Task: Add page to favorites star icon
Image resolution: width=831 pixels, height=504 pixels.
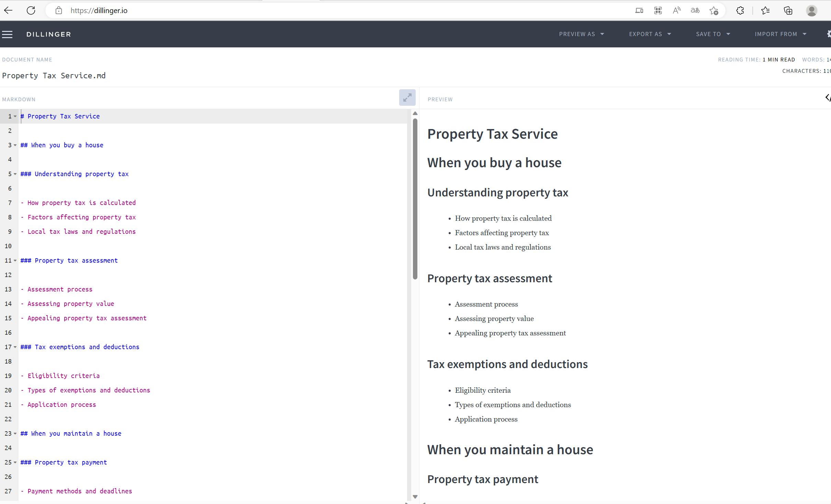Action: [x=714, y=11]
